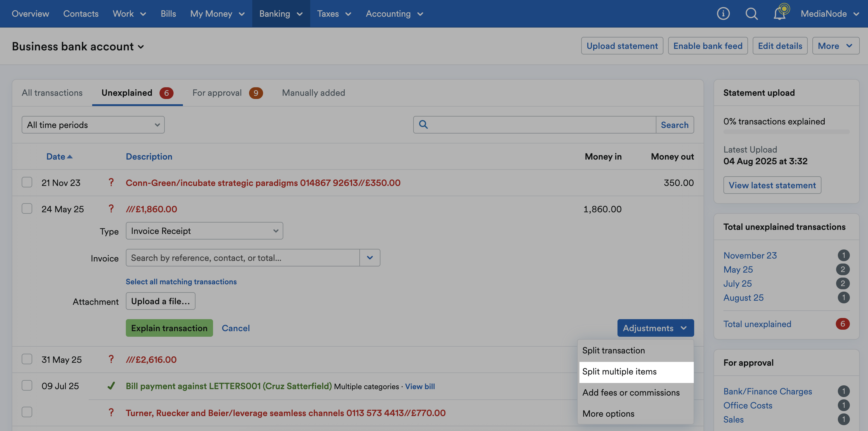Image resolution: width=868 pixels, height=431 pixels.
Task: Open the Accounting menu dropdown
Action: [394, 13]
